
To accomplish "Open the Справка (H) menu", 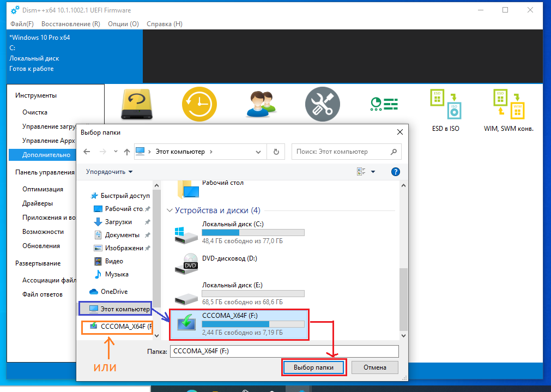I will [165, 24].
